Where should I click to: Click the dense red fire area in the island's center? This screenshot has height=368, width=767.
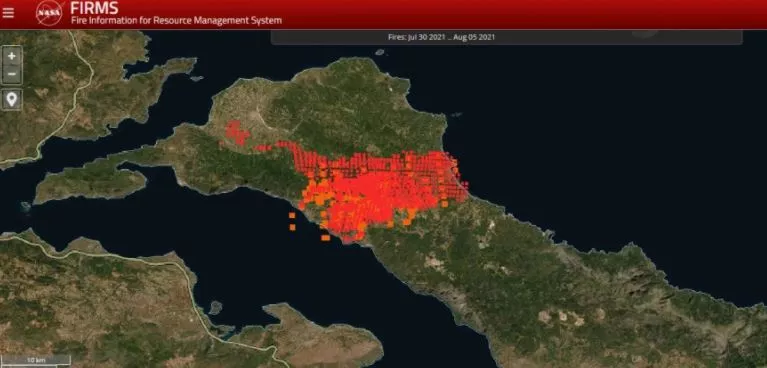(377, 191)
